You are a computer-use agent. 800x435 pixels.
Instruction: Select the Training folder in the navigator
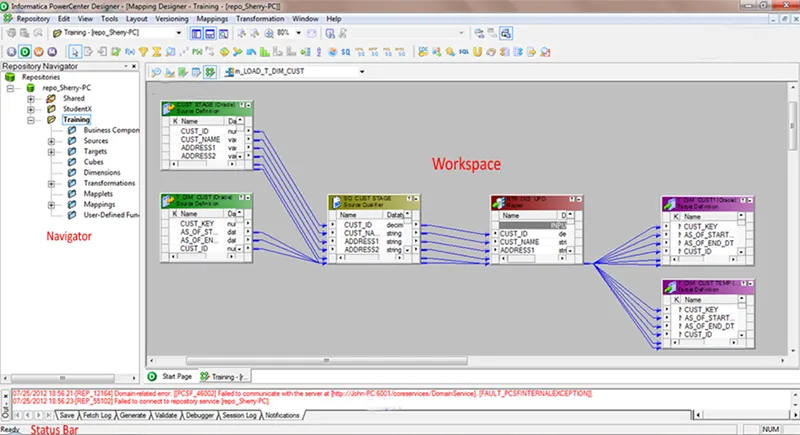(77, 119)
